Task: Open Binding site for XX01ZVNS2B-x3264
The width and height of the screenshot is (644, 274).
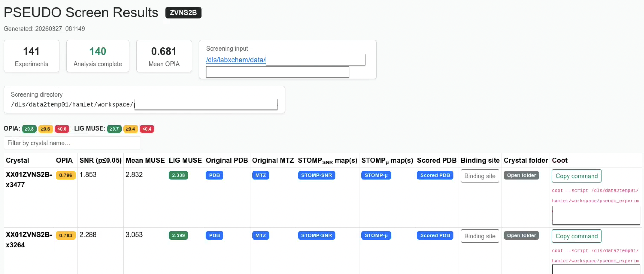Action: point(479,236)
